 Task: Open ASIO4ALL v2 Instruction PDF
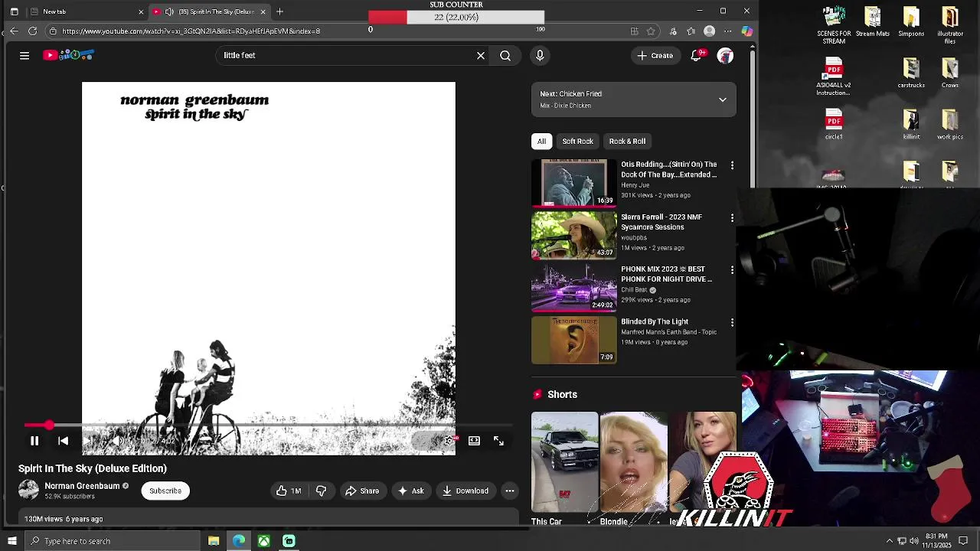point(834,77)
